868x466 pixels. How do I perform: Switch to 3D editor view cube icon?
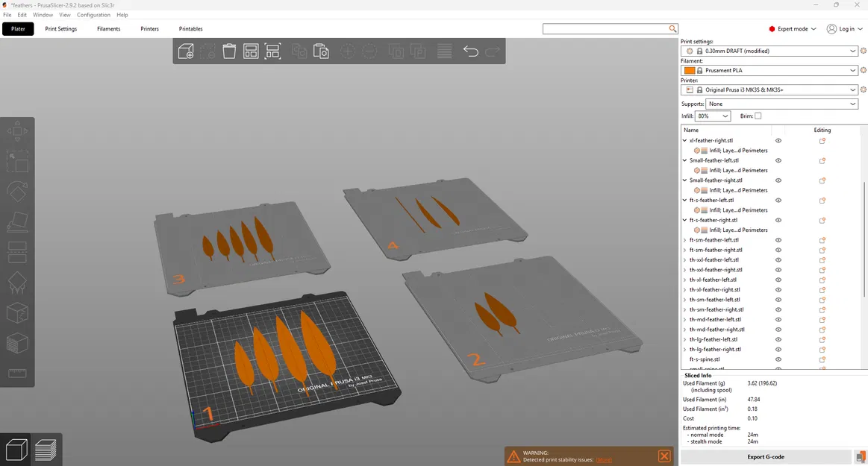click(16, 450)
